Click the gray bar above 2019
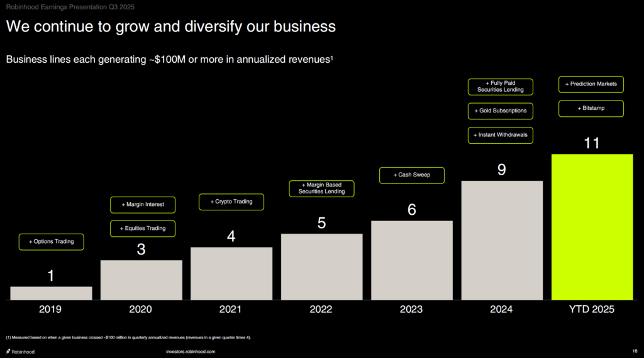 51,293
